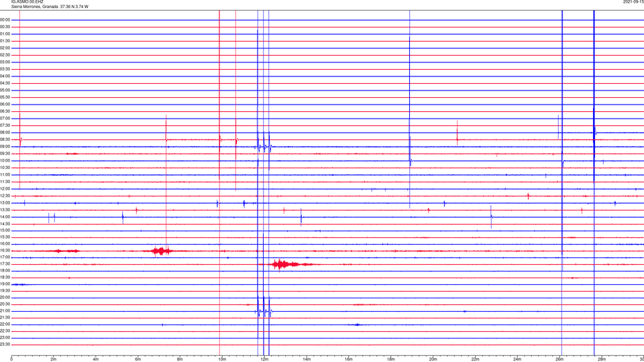Select the 16:30 trace time label
The height and width of the screenshot is (362, 644).
coord(5,250)
